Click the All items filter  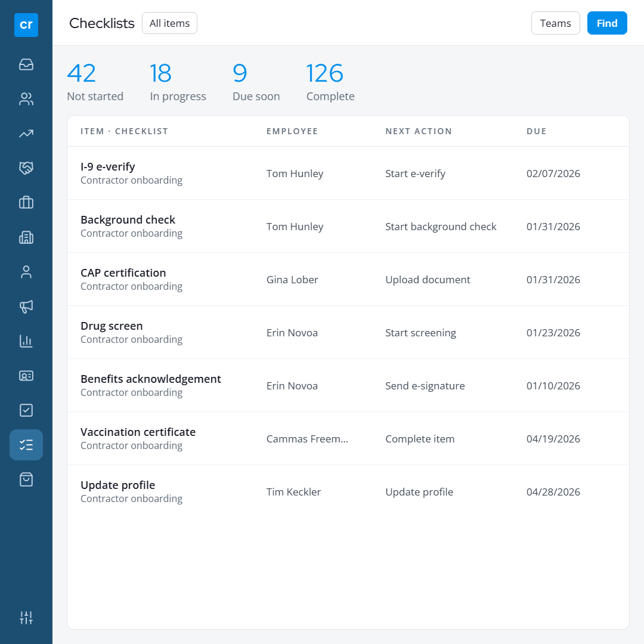tap(169, 23)
